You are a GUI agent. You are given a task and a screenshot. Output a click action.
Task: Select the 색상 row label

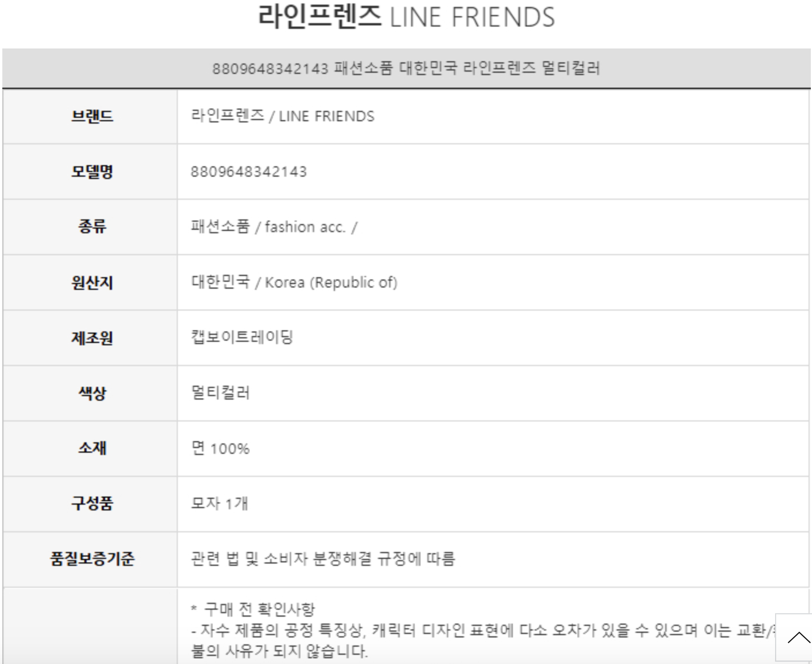pyautogui.click(x=92, y=393)
